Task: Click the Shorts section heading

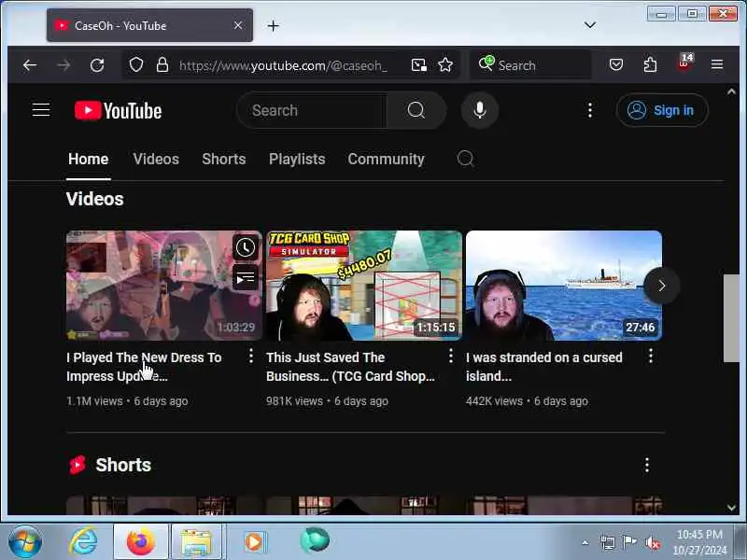Action: pyautogui.click(x=123, y=465)
